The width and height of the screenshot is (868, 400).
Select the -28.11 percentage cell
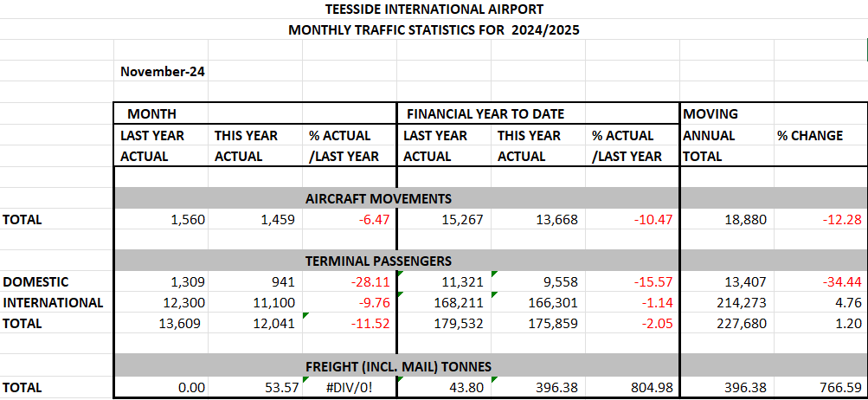350,282
